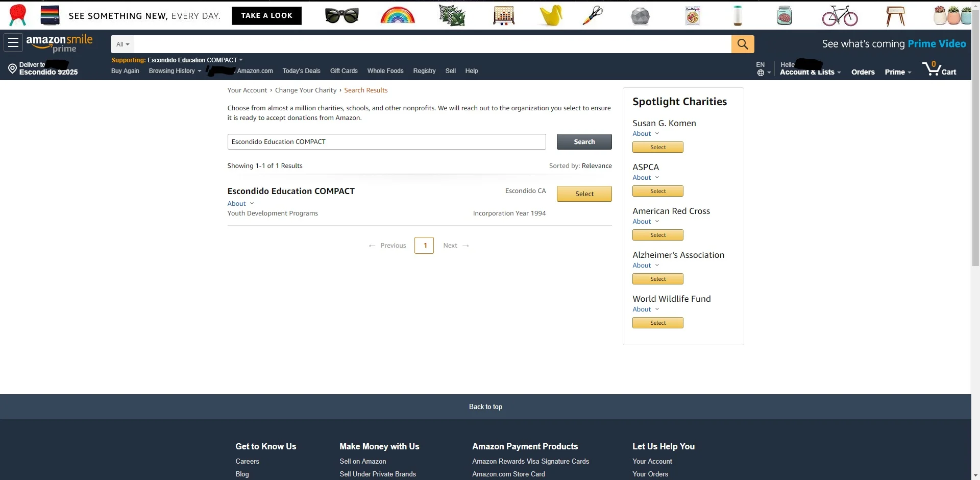Click page number 1 in pagination
The height and width of the screenshot is (480, 980).
point(424,246)
